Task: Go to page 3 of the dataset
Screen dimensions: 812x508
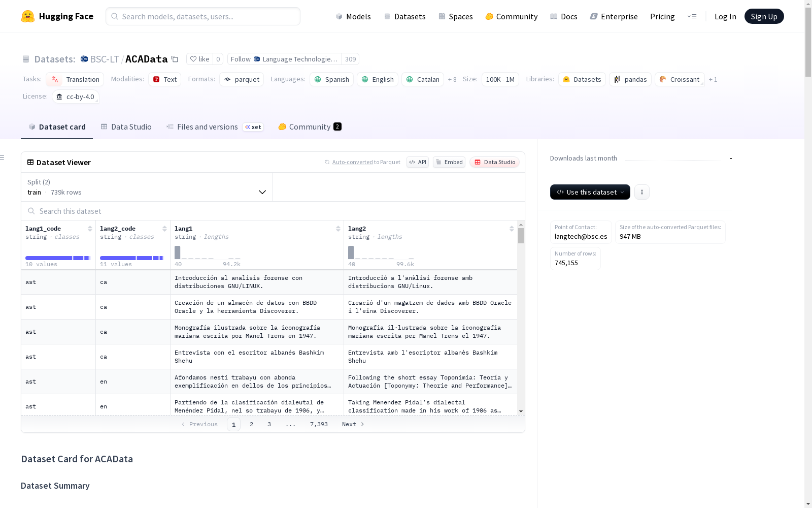Action: tap(269, 424)
